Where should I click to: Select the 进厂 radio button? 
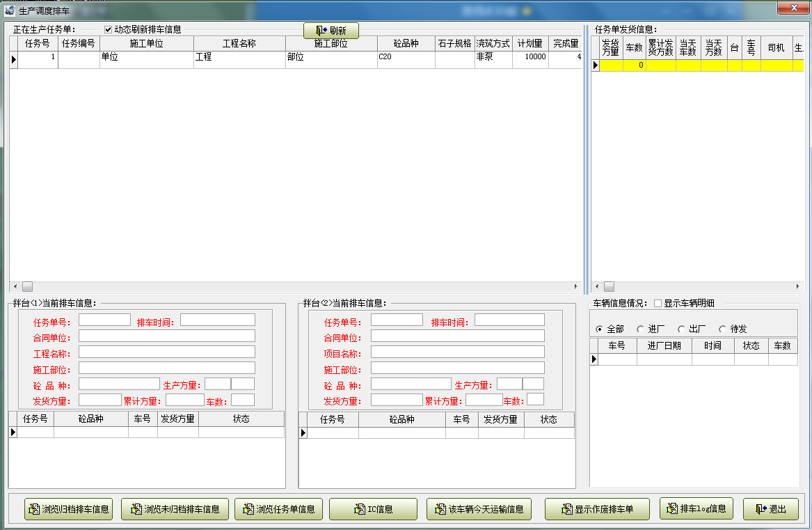pos(641,329)
